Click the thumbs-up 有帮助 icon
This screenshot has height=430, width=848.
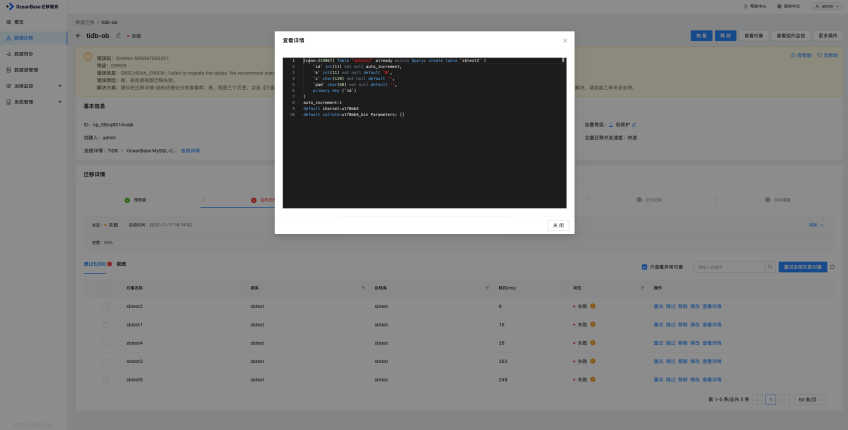pos(793,55)
